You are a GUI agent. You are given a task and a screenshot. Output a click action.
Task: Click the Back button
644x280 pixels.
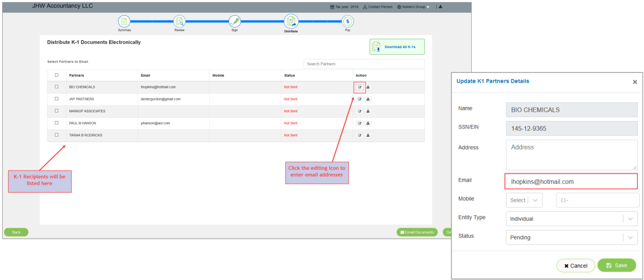coord(16,232)
